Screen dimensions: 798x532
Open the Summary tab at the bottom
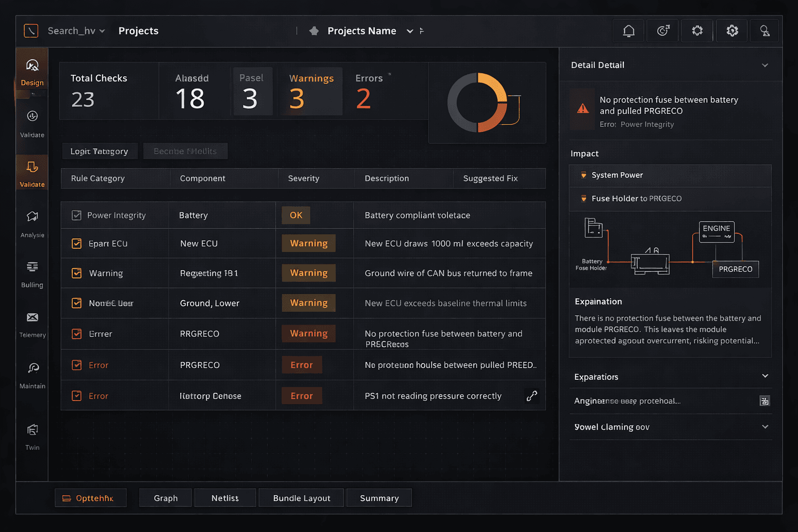[x=379, y=497]
